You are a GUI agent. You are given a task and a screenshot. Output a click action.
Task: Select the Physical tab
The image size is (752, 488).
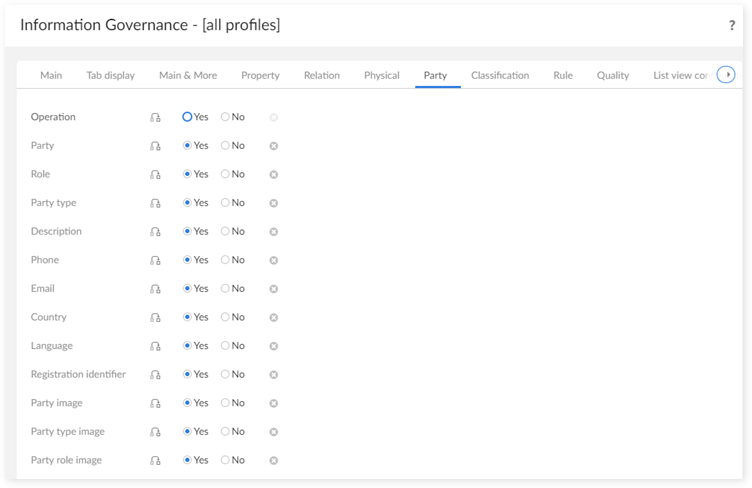tap(381, 75)
